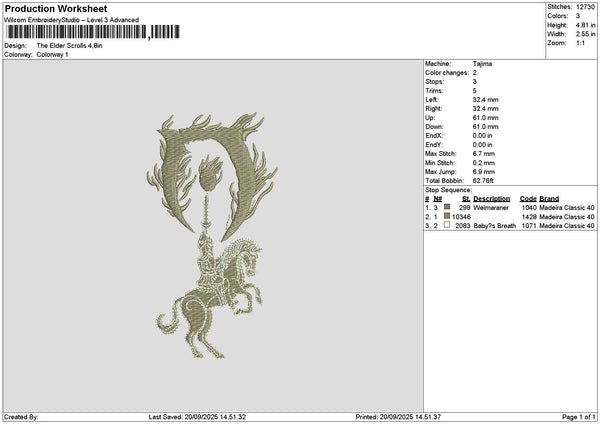Click the "EndY:" label
This screenshot has width=600, height=424.
point(434,145)
